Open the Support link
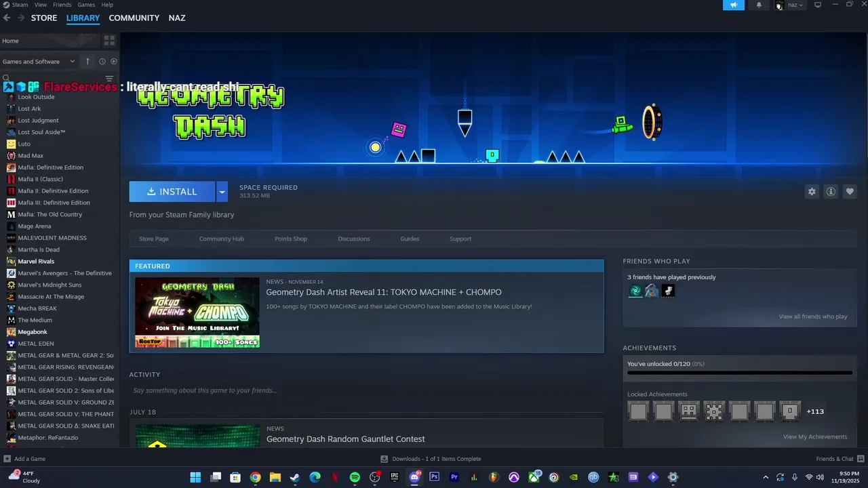Viewport: 868px width, 488px height. [460, 239]
